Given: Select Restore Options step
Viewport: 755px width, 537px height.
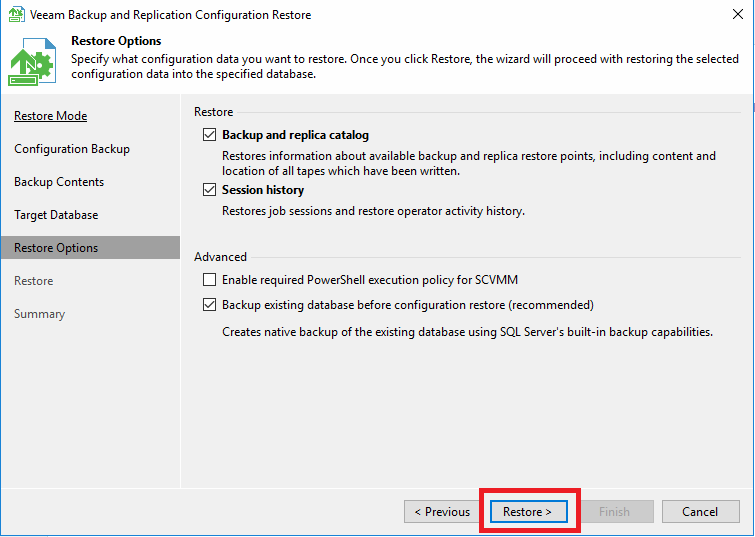Looking at the screenshot, I should (x=91, y=248).
